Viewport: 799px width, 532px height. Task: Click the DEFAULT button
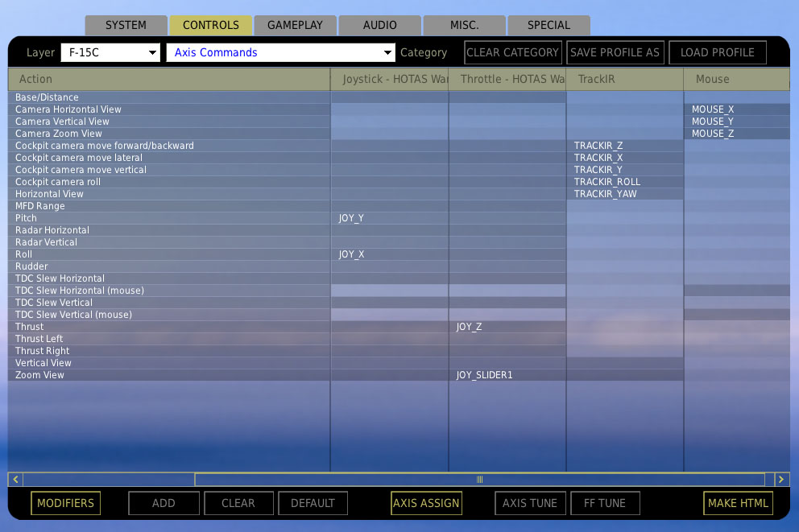[x=313, y=503]
